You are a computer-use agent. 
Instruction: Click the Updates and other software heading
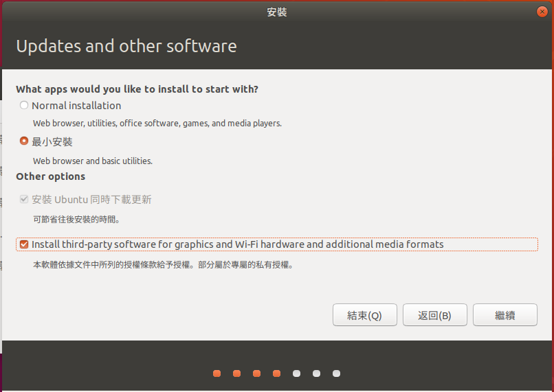pyautogui.click(x=126, y=46)
